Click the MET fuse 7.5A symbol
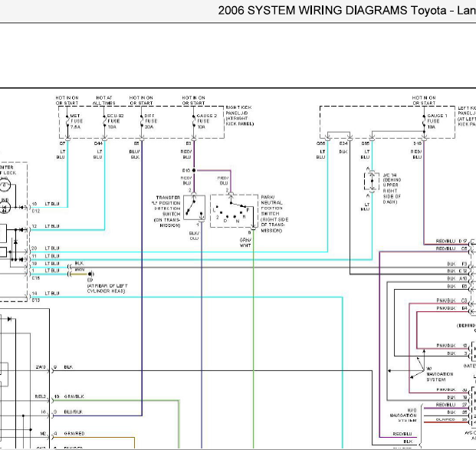 point(67,121)
